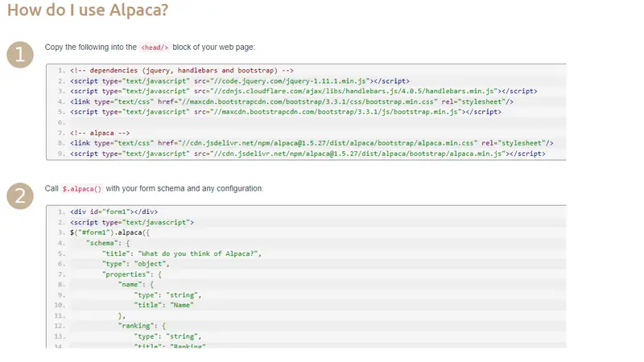Click the '"schema": {' code line
The width and height of the screenshot is (644, 362).
coord(108,243)
